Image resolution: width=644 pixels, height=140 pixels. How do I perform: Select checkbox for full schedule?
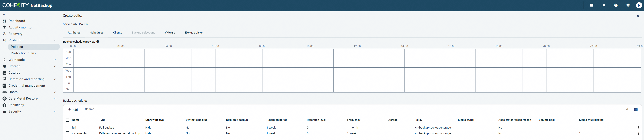pyautogui.click(x=67, y=128)
